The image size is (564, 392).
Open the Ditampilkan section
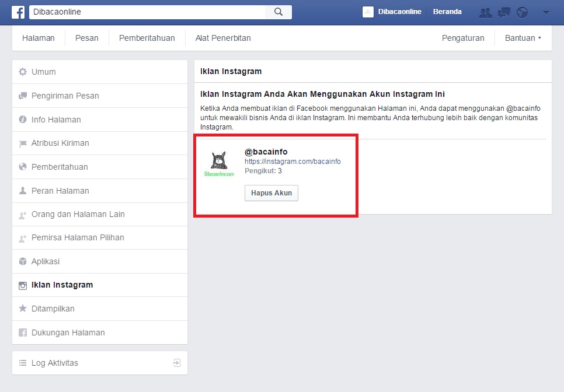tap(100, 309)
